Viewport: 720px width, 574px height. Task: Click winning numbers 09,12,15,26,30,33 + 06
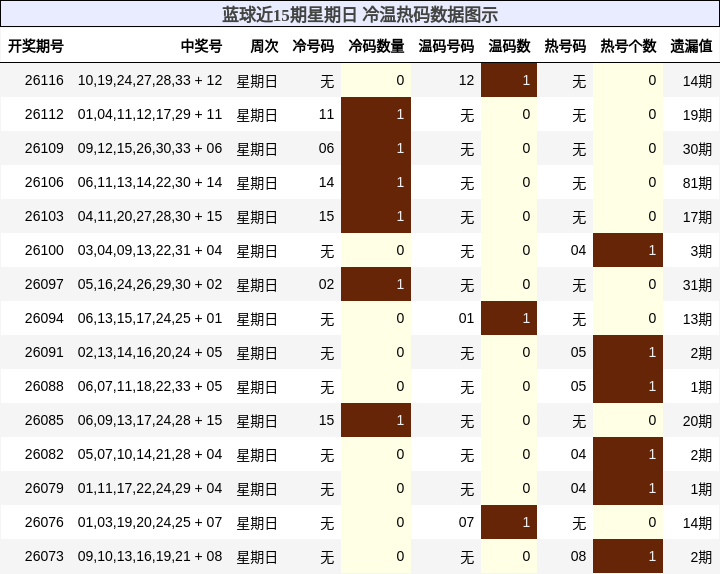[x=150, y=148]
